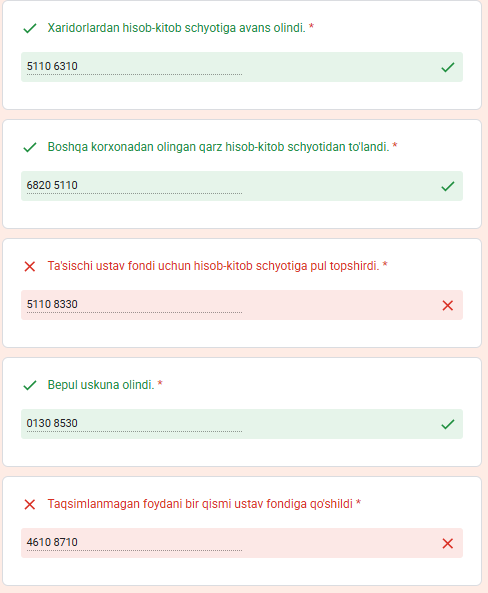Select the 6820 5110 answer field
The width and height of the screenshot is (488, 593).
242,186
